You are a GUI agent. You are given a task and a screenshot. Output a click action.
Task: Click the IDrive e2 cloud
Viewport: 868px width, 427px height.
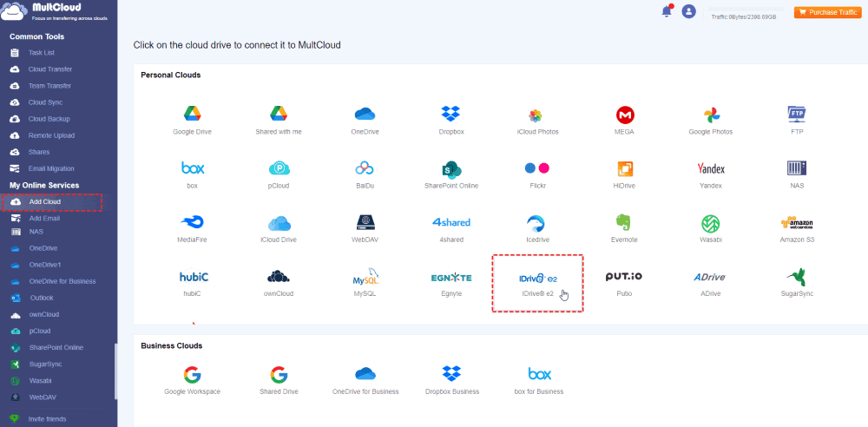(537, 284)
